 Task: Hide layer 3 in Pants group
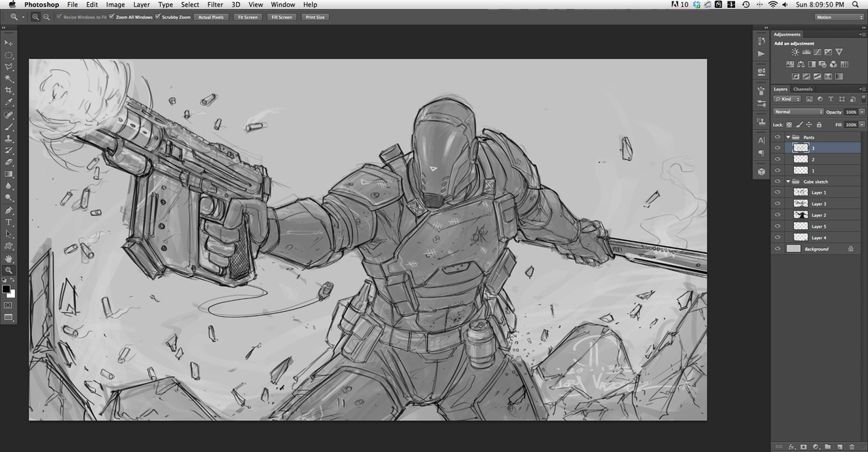777,148
